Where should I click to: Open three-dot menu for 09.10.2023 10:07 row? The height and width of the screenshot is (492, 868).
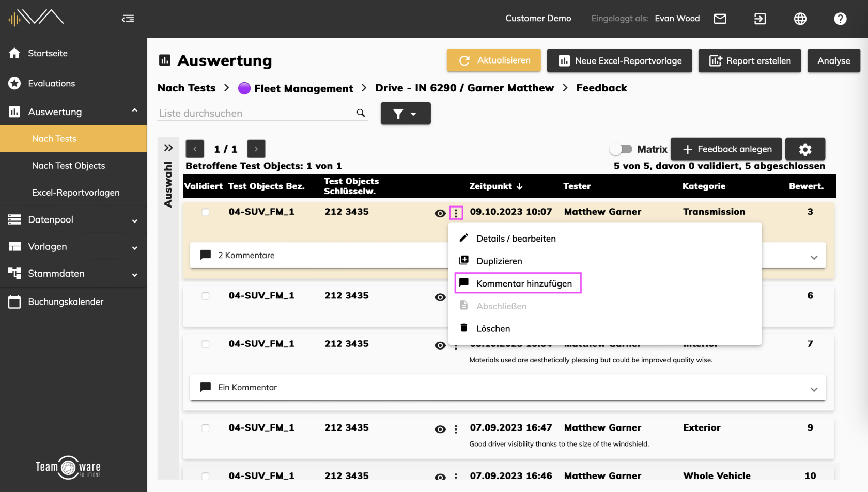click(456, 213)
